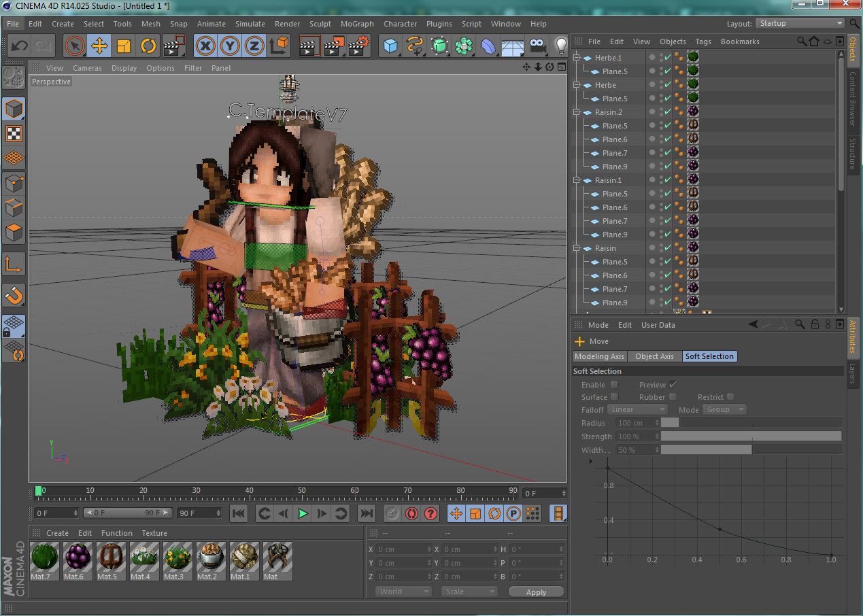Add a camera object
Viewport: 863px width, 616px height.
(x=537, y=46)
